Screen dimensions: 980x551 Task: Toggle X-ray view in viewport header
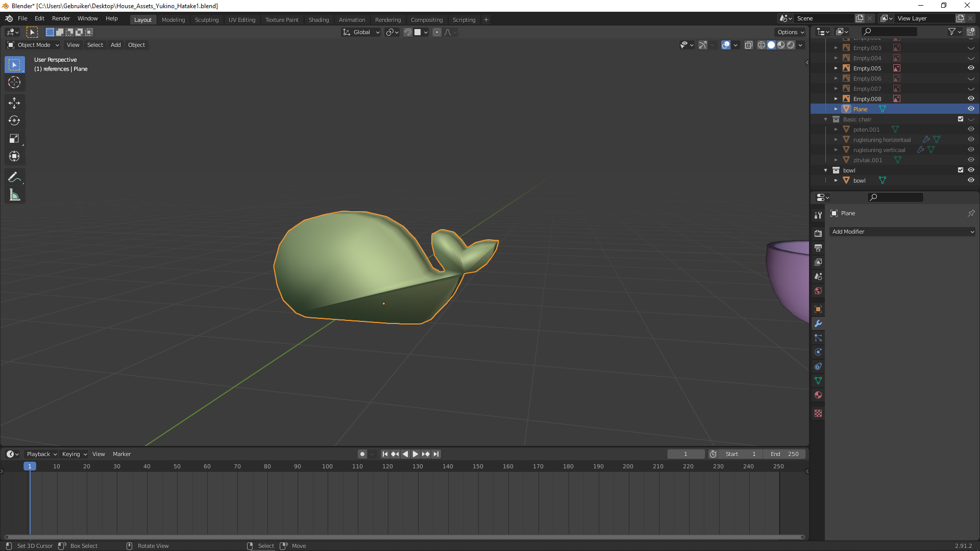(749, 45)
